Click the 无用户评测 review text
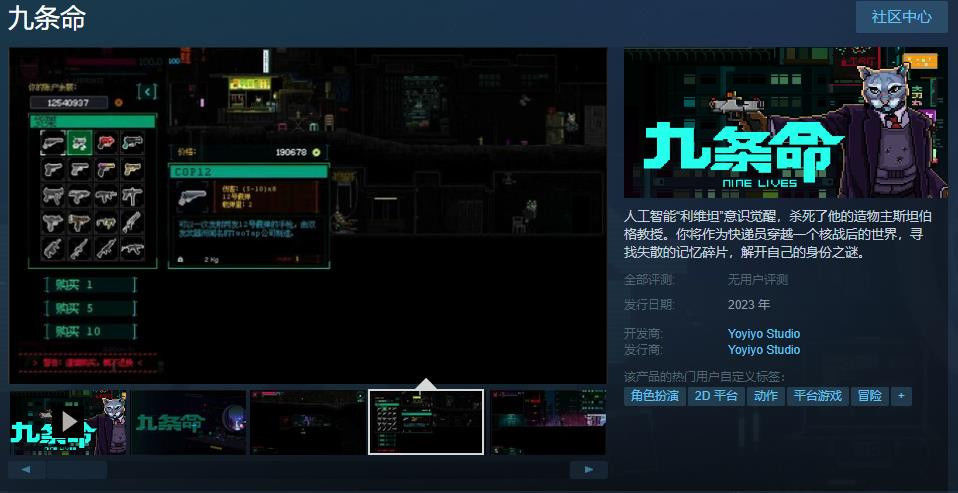The height and width of the screenshot is (493, 958). (758, 280)
